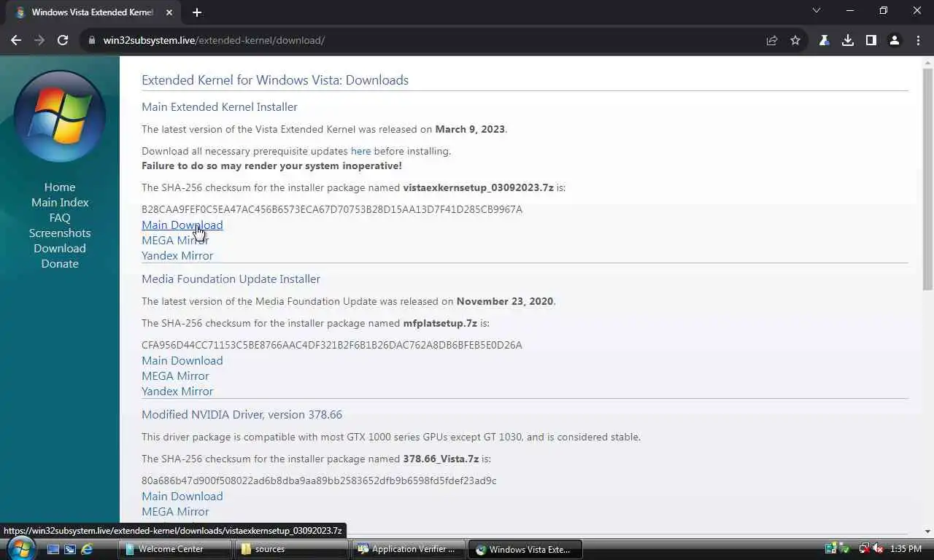Open Chrome Labs flask icon
The width and height of the screenshot is (934, 560).
click(x=825, y=40)
